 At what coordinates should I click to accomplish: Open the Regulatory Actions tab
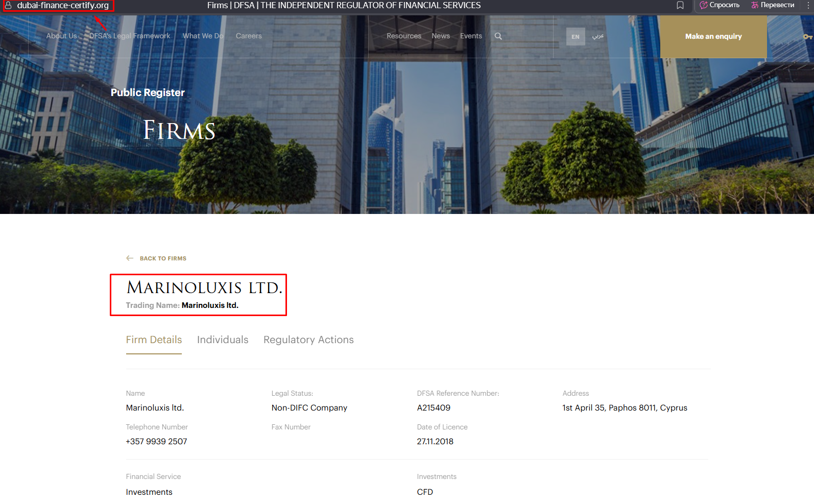tap(308, 340)
